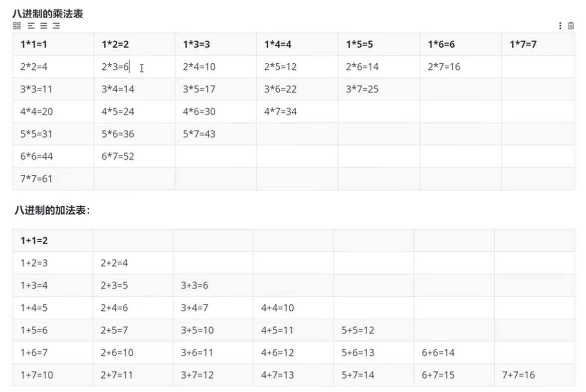Select header cell 1*1=1
The image size is (586, 392).
pos(53,44)
